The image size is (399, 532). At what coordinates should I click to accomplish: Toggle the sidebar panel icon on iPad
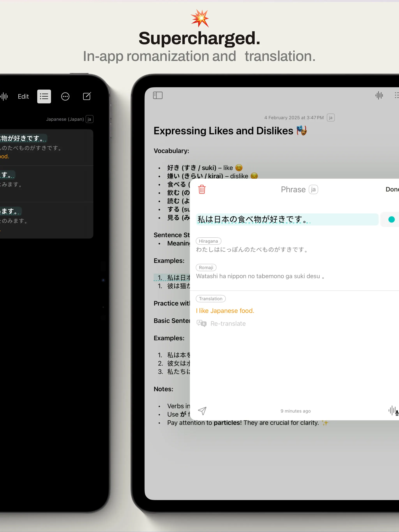[158, 95]
